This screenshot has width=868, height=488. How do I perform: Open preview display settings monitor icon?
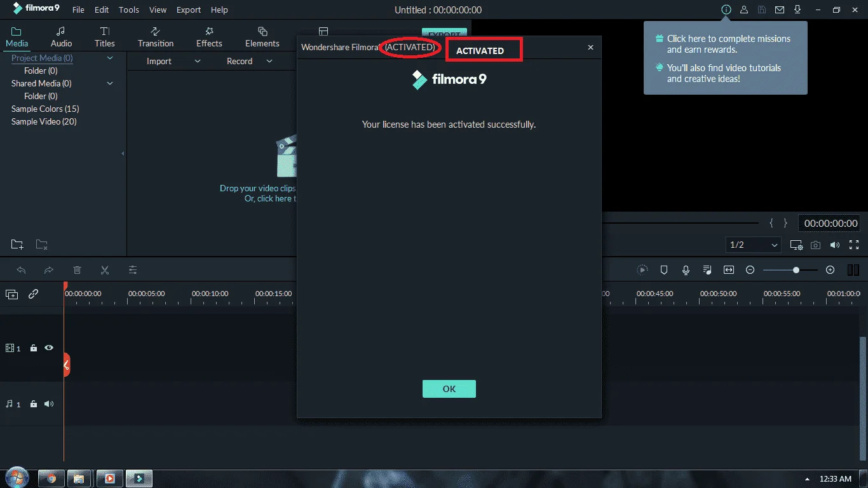pos(796,245)
